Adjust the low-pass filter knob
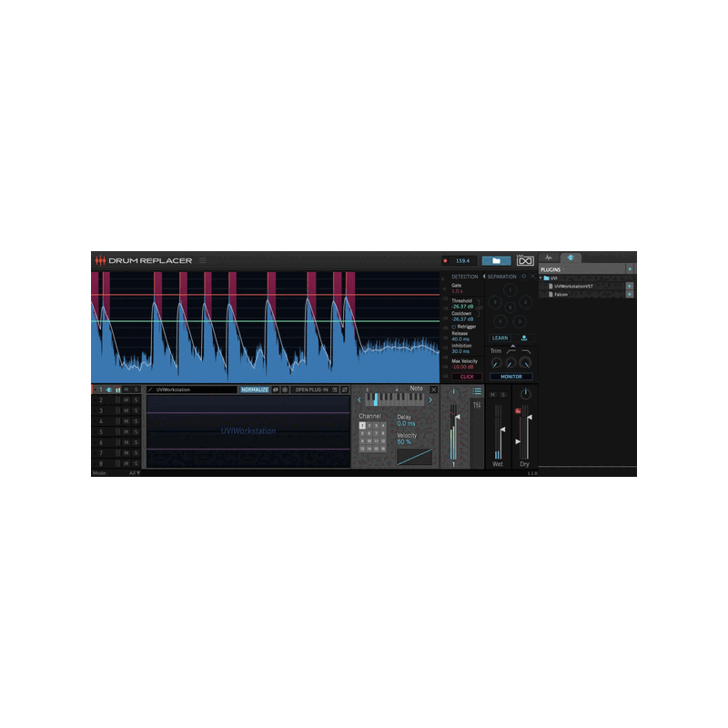 [x=525, y=363]
